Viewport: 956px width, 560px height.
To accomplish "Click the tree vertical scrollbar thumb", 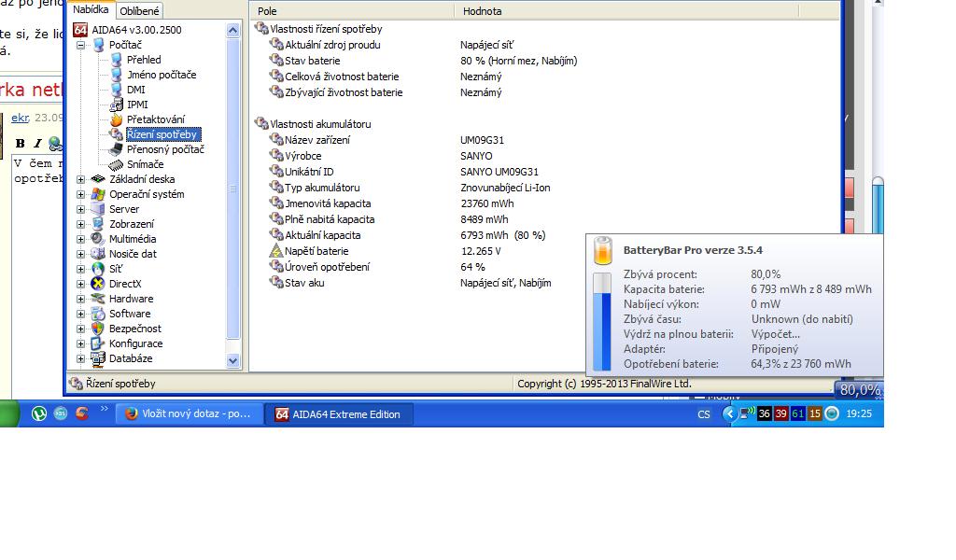I will point(232,189).
